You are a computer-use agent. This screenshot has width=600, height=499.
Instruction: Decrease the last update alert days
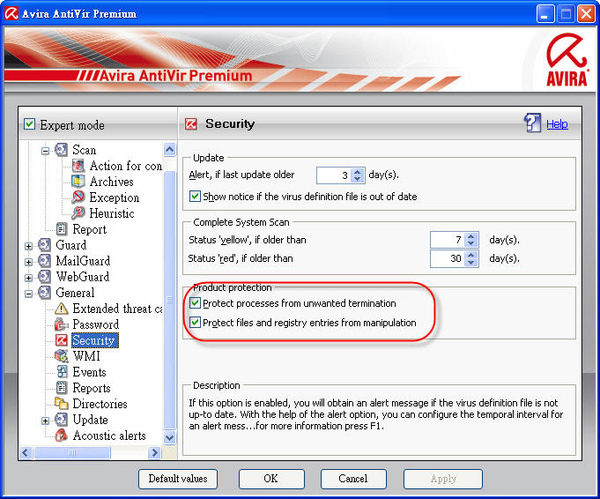(357, 179)
